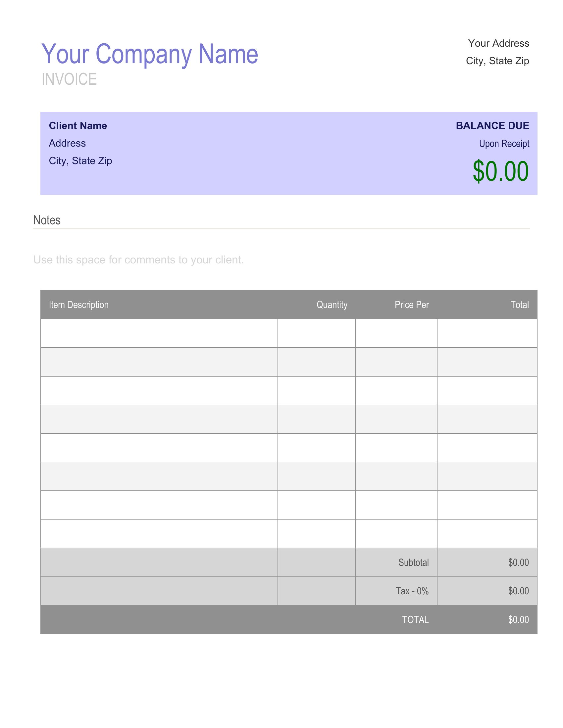Click the sender City, State Zip line
Viewport: 563px width, 728px height.
point(497,61)
